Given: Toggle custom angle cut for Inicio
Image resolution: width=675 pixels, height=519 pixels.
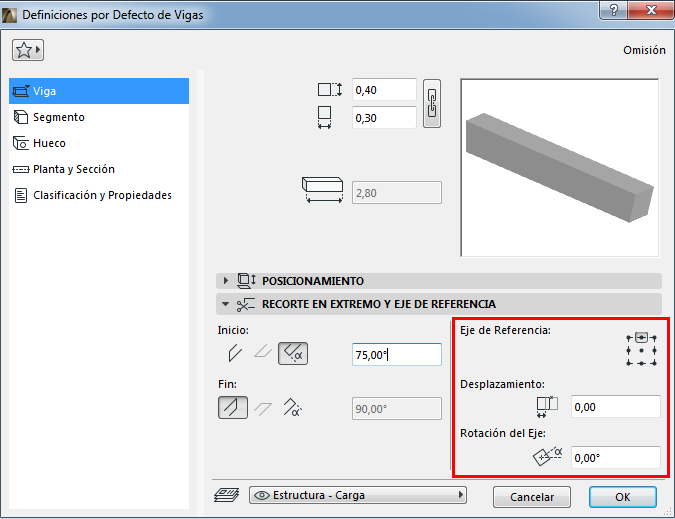Looking at the screenshot, I should click(293, 353).
